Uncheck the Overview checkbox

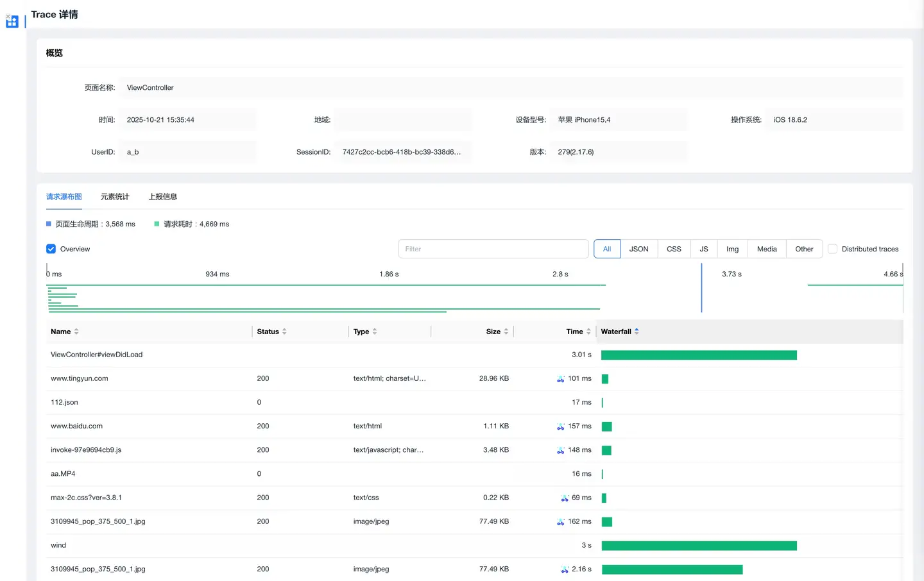coord(51,249)
